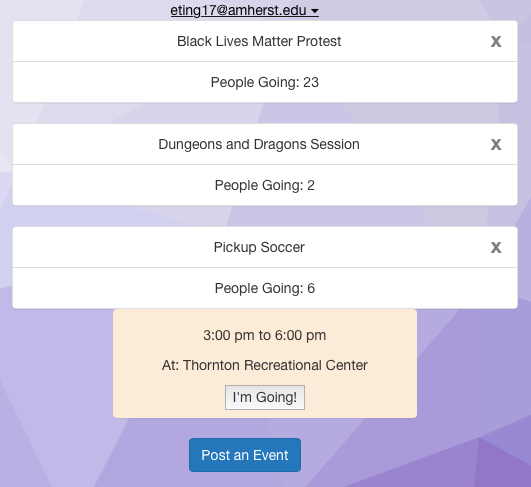Viewport: 531px width, 487px height.
Task: Click the caret arrow beside the email
Action: pos(315,11)
